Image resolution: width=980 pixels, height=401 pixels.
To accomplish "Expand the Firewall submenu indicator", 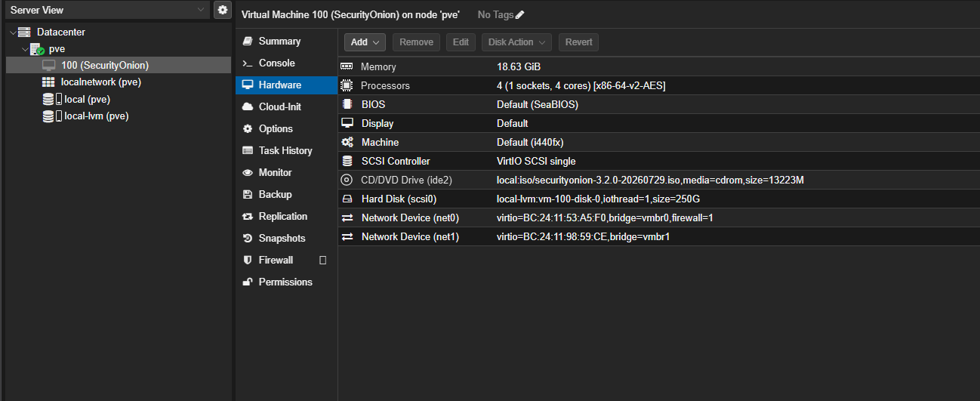I will click(x=323, y=260).
